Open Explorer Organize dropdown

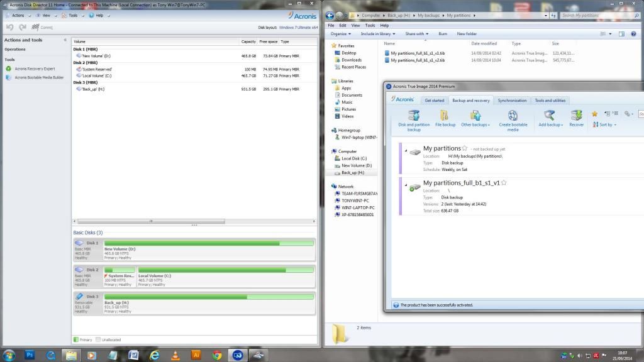pos(340,34)
